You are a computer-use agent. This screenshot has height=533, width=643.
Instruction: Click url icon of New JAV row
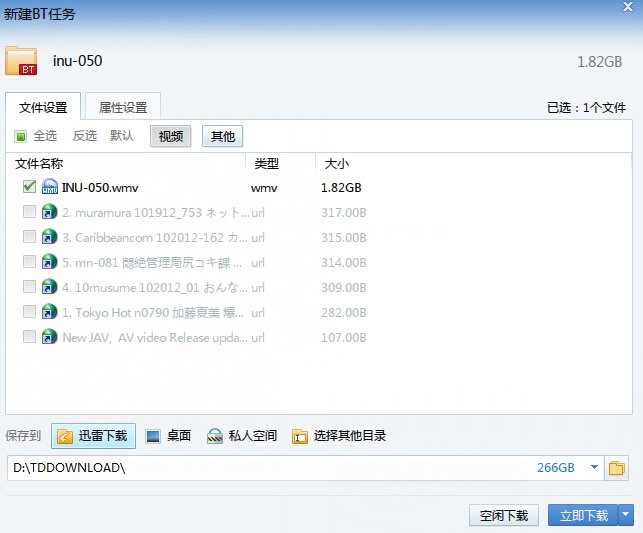click(50, 337)
